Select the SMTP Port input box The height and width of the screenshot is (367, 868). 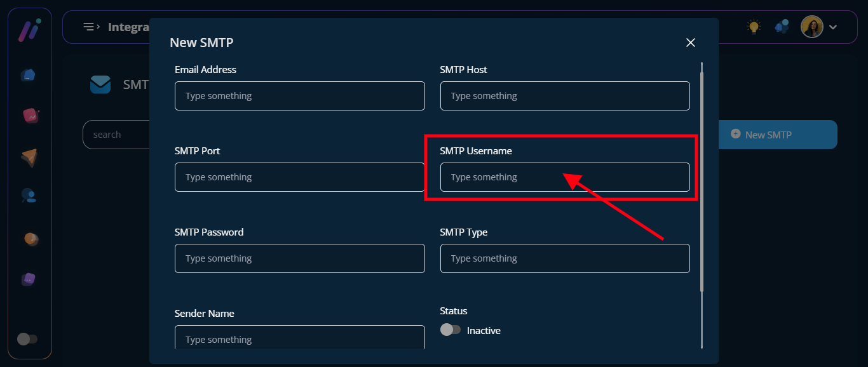coord(299,177)
